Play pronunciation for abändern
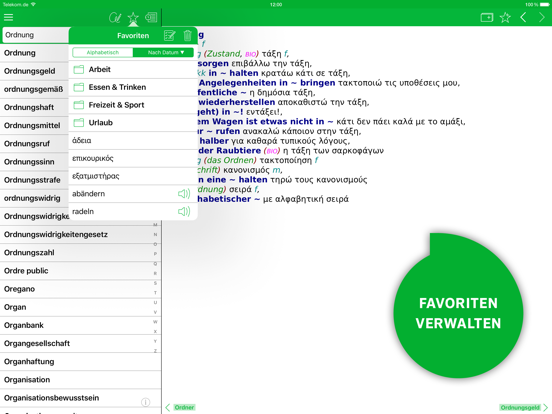The width and height of the screenshot is (552, 414). coord(184,194)
